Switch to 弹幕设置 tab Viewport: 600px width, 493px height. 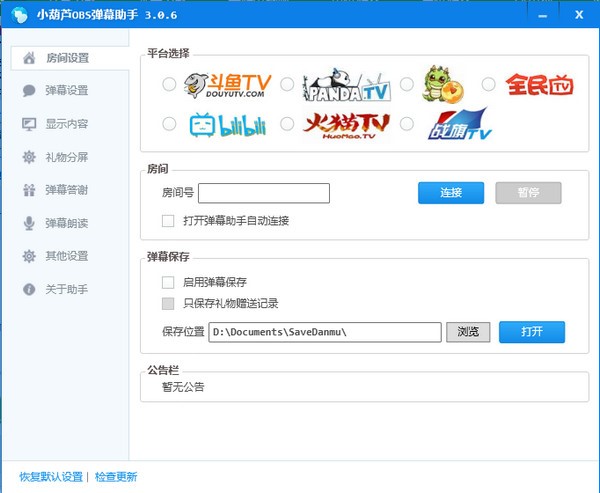[67, 91]
